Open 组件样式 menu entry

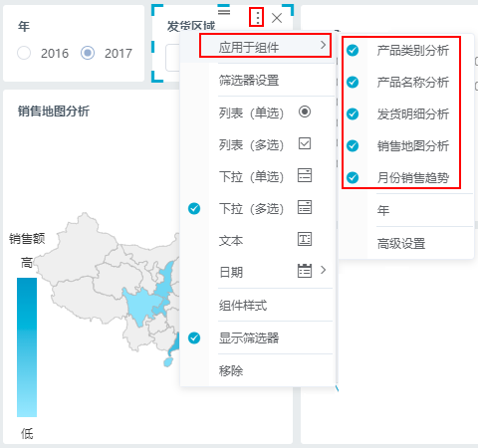click(x=243, y=306)
